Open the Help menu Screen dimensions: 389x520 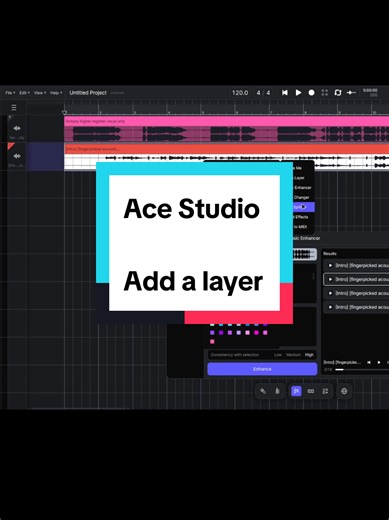[56, 93]
